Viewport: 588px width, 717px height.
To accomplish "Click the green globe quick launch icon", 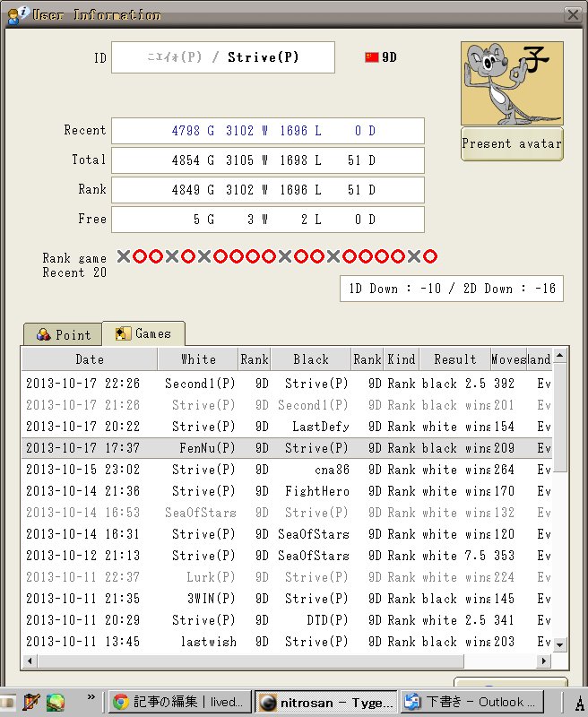I will (55, 703).
